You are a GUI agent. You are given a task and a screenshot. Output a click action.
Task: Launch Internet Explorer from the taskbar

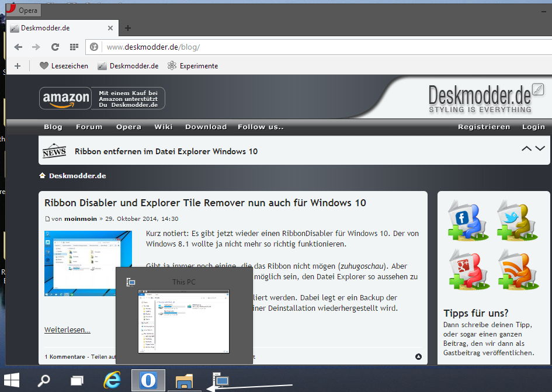point(112,380)
